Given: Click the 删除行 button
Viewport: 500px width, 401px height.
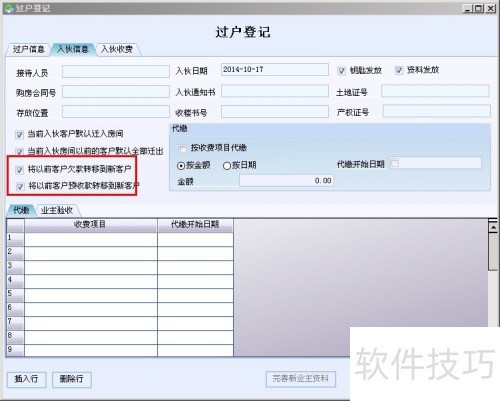Looking at the screenshot, I should pyautogui.click(x=72, y=379).
